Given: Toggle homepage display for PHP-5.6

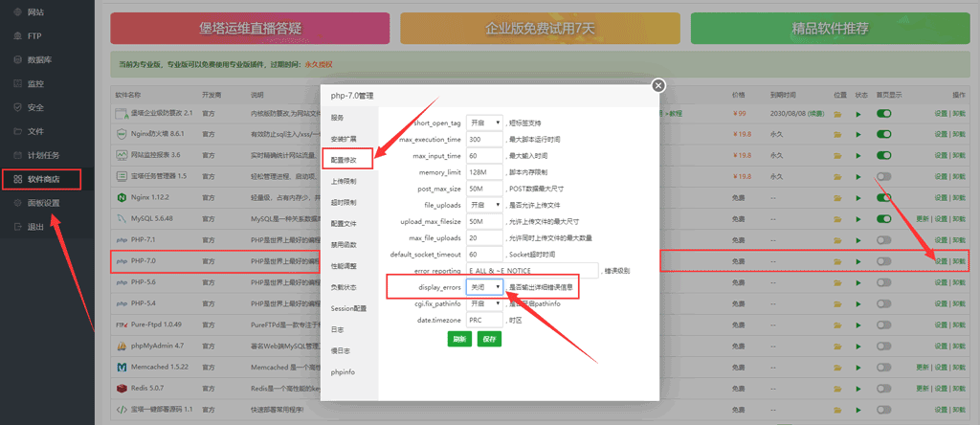Looking at the screenshot, I should [883, 282].
